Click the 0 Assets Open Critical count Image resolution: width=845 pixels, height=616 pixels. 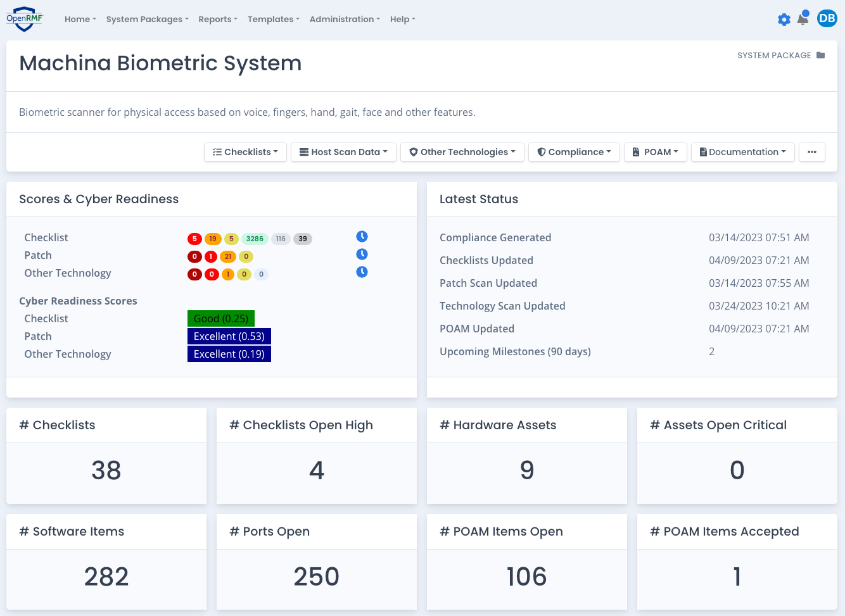click(x=737, y=470)
